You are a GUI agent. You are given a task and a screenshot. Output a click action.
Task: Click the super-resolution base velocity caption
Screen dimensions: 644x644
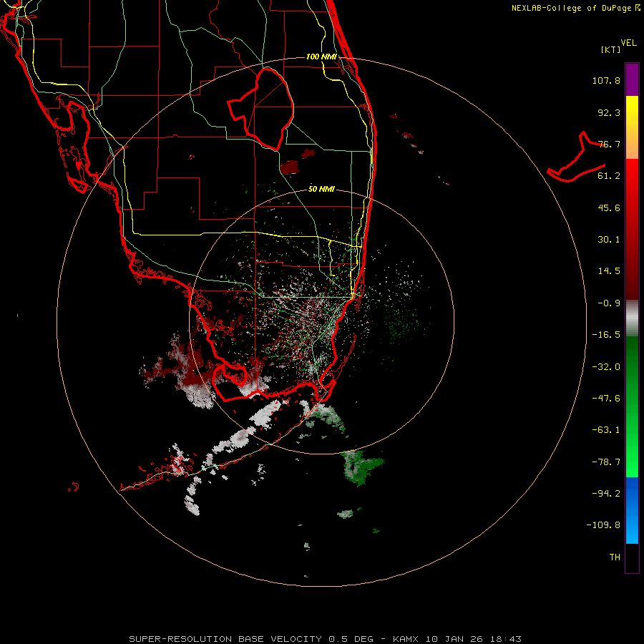click(x=326, y=639)
